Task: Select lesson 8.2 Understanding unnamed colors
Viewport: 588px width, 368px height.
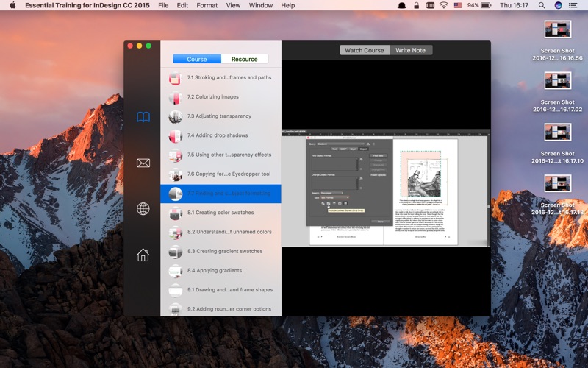Action: pos(221,232)
